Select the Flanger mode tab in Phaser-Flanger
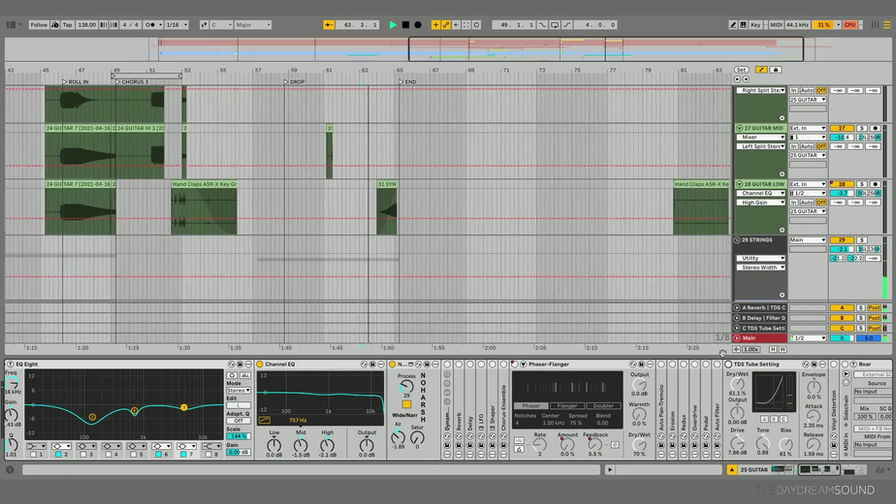Image resolution: width=896 pixels, height=504 pixels. (567, 406)
